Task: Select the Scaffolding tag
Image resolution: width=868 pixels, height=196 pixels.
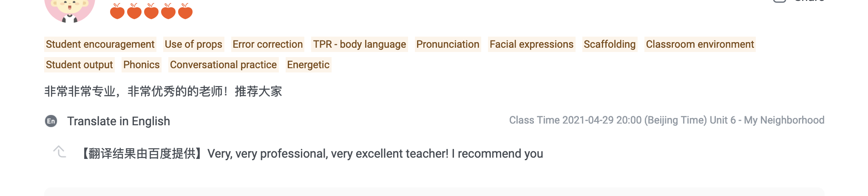Action: pos(610,44)
